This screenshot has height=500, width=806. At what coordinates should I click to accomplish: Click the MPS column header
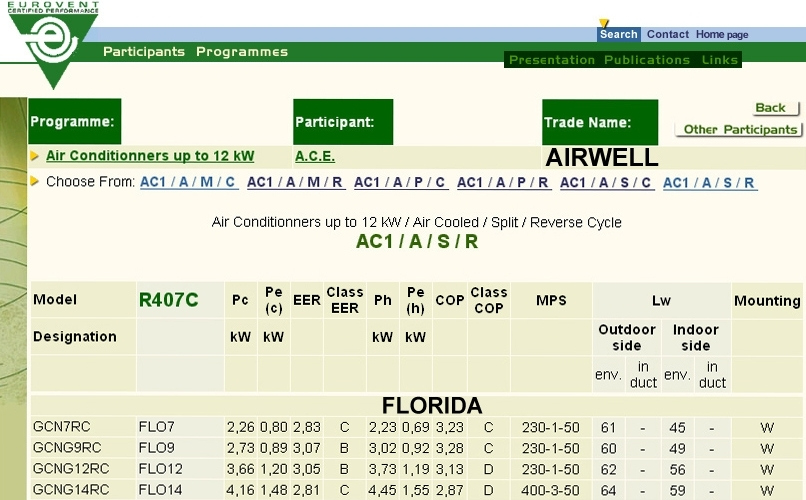tap(551, 300)
